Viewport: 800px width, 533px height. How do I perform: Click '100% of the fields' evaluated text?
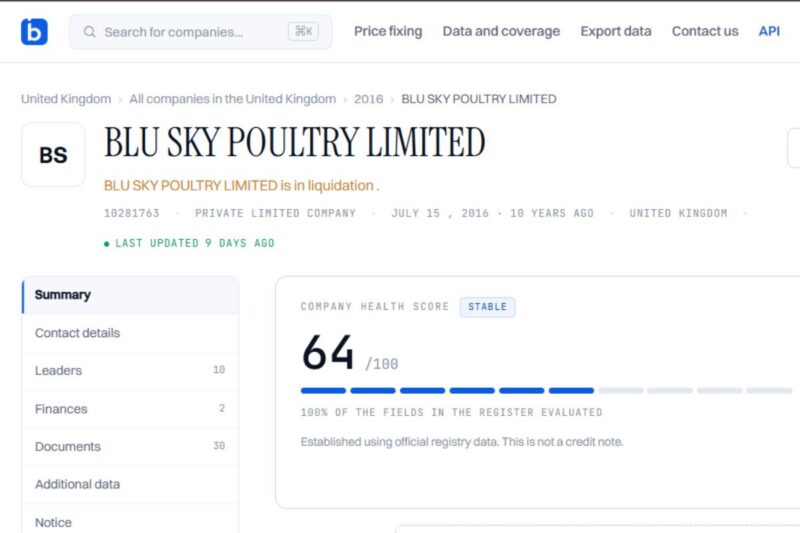pyautogui.click(x=452, y=413)
